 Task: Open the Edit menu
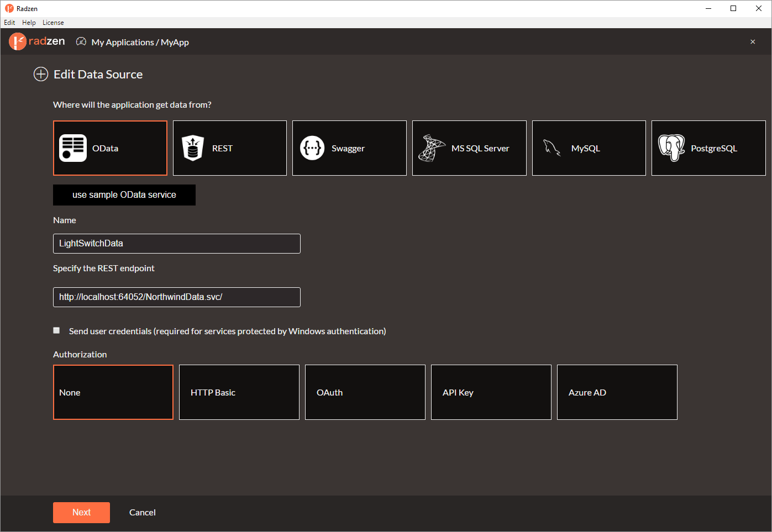9,23
